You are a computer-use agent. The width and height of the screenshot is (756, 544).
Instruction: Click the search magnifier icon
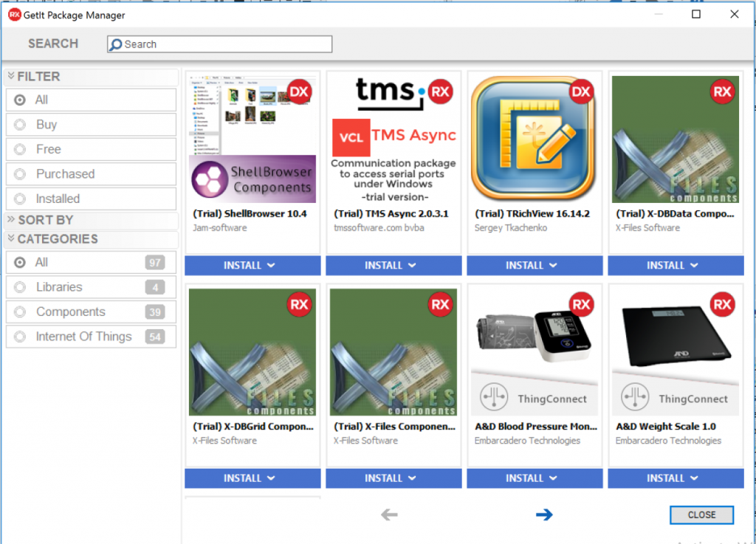point(116,44)
